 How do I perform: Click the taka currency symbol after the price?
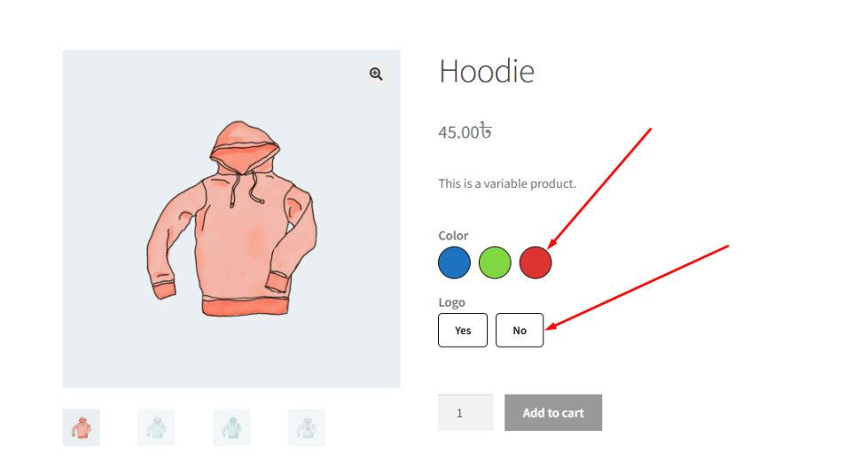click(486, 131)
